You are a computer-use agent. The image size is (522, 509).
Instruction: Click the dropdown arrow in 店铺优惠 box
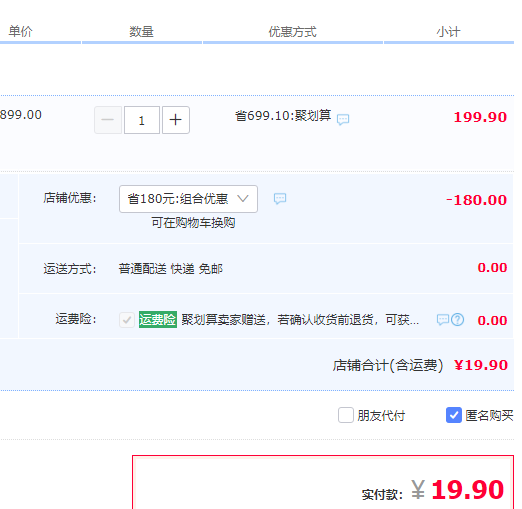[243, 199]
